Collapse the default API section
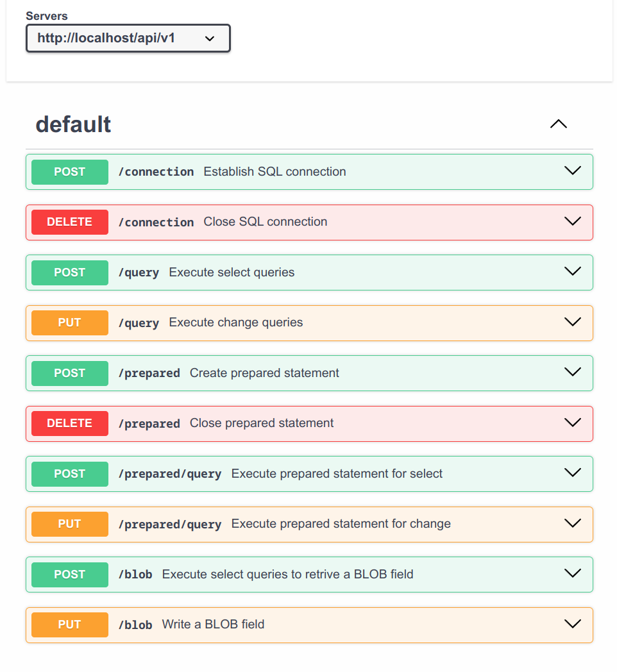 (558, 124)
